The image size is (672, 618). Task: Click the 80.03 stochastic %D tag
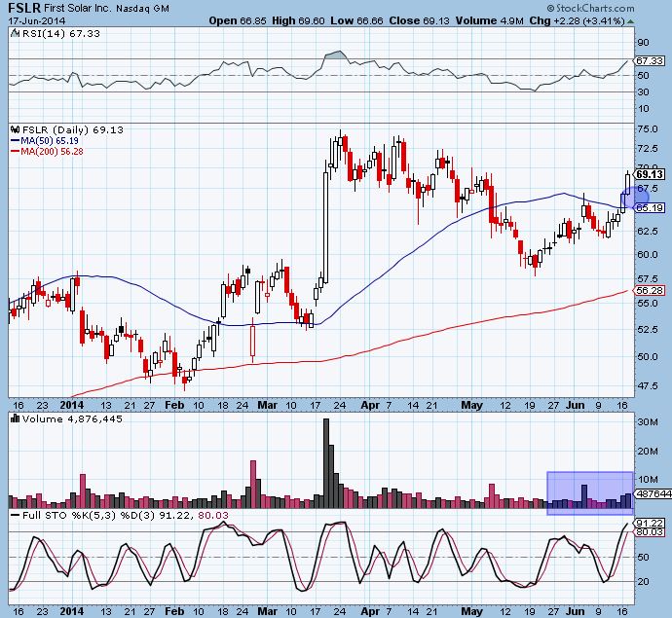click(650, 532)
